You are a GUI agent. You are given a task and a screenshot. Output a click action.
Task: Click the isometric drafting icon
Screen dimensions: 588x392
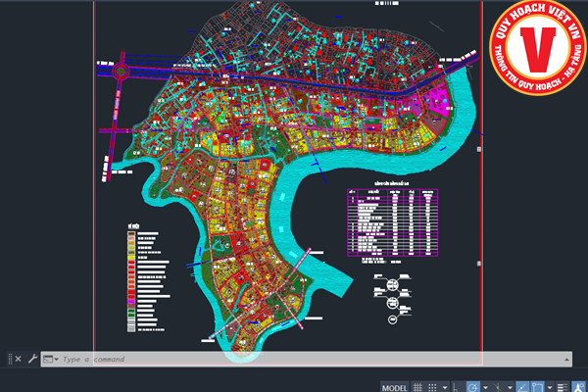click(x=497, y=385)
